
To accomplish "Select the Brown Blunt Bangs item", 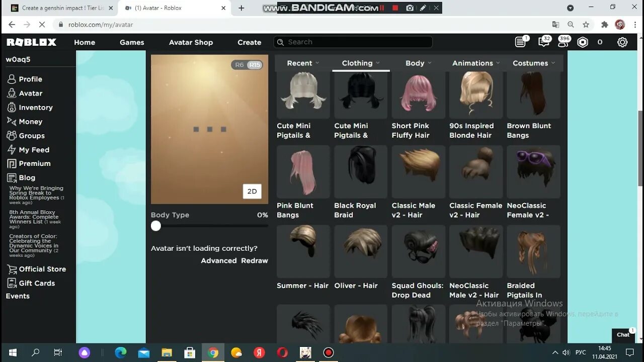I will pyautogui.click(x=534, y=106).
